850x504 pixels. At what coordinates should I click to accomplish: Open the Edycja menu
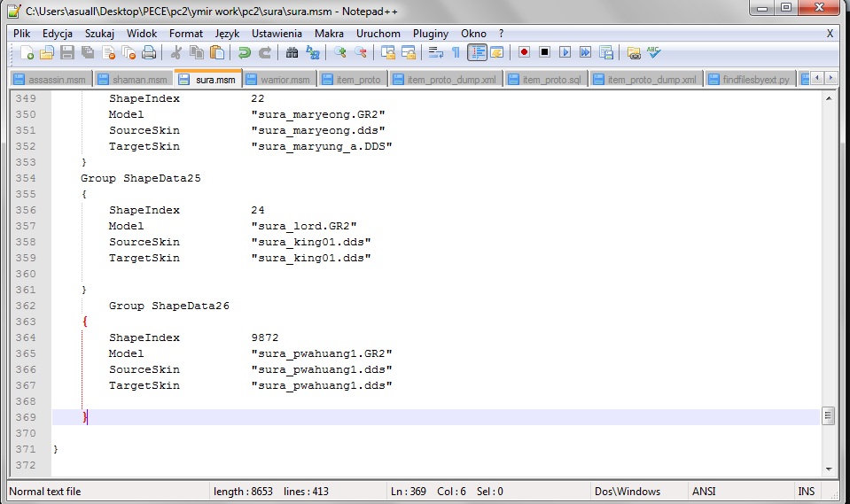(x=58, y=34)
